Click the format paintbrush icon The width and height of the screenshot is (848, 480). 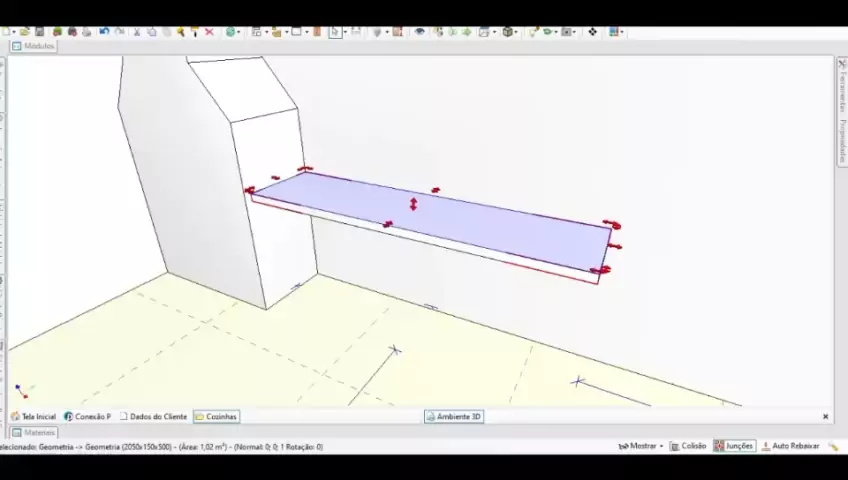[194, 32]
